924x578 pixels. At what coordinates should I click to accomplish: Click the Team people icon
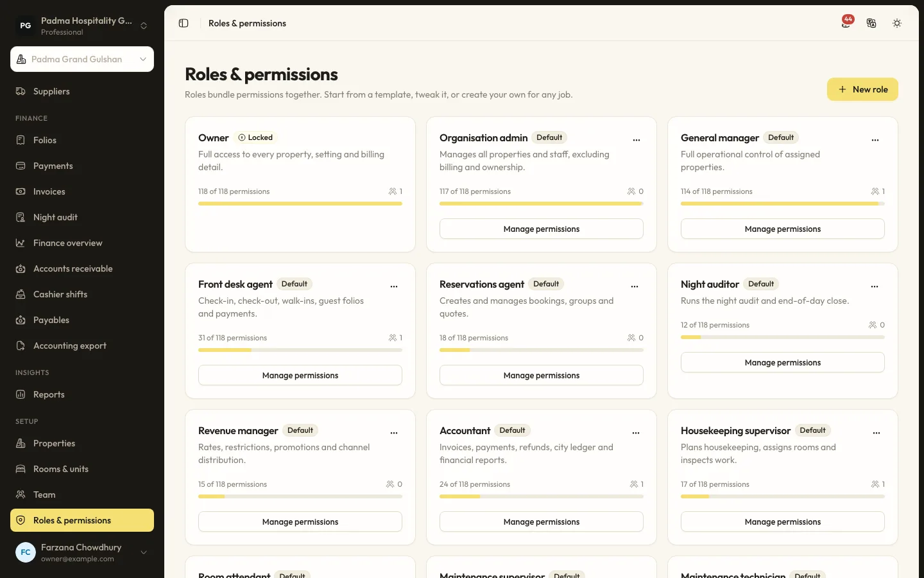[x=21, y=495]
